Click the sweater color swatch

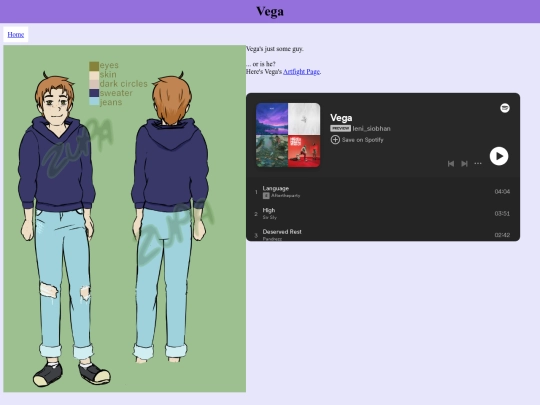[x=94, y=93]
